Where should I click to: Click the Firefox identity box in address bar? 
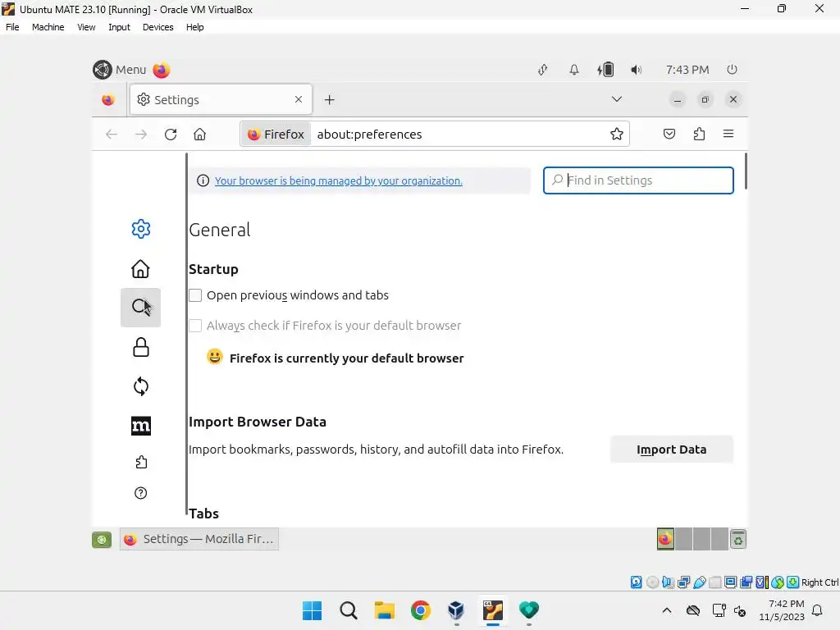tap(276, 134)
